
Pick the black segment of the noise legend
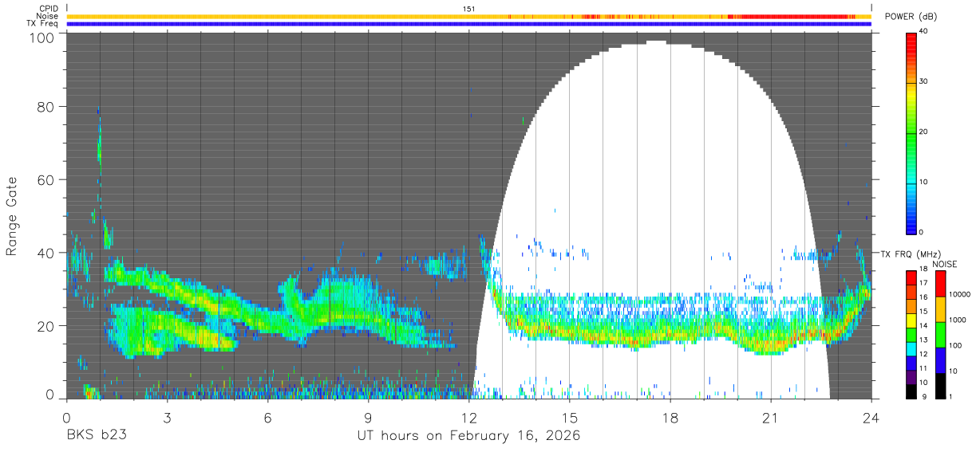(940, 386)
